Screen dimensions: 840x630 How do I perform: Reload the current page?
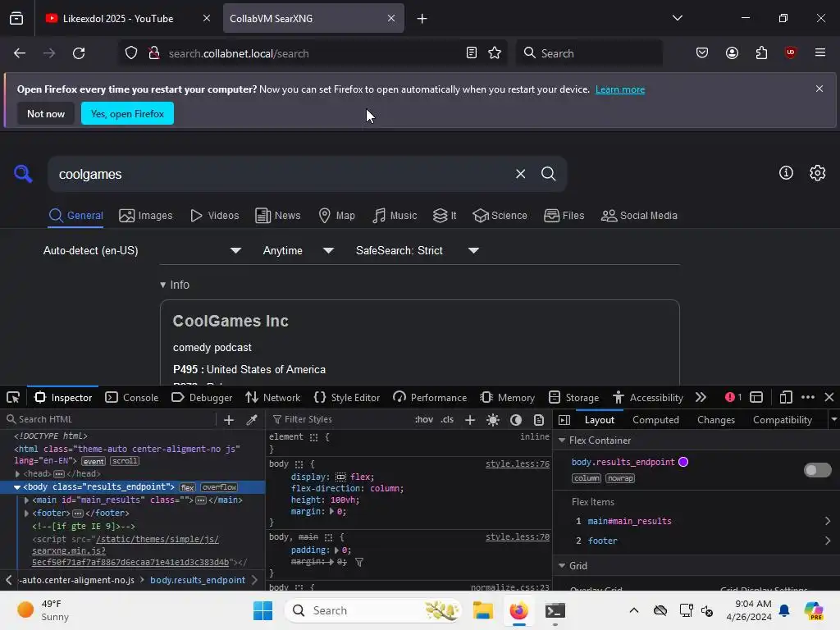coord(79,53)
